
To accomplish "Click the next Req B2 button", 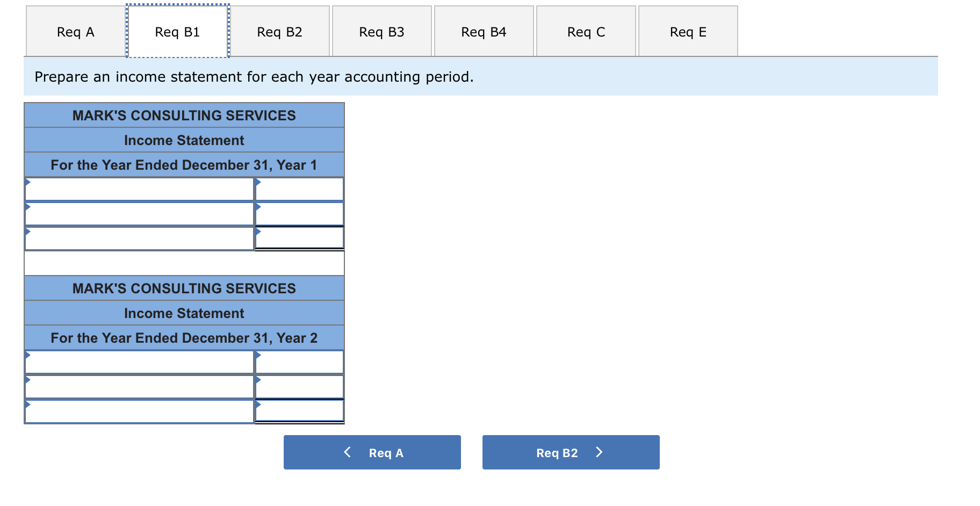I will tap(571, 452).
